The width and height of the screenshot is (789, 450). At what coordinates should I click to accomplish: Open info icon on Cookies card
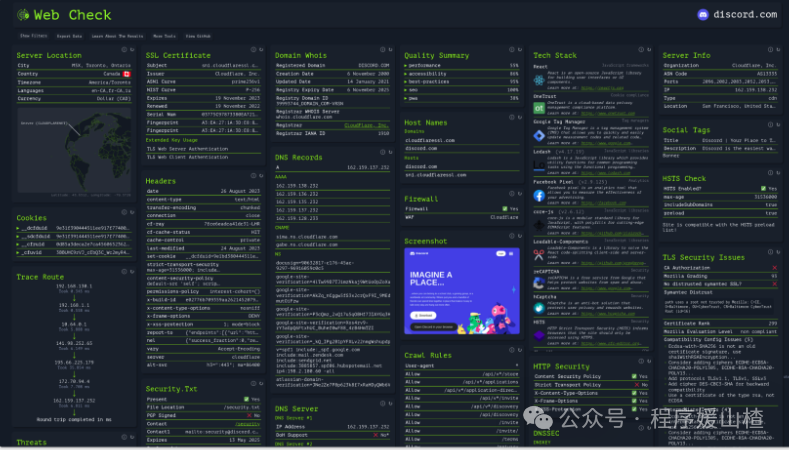(124, 212)
